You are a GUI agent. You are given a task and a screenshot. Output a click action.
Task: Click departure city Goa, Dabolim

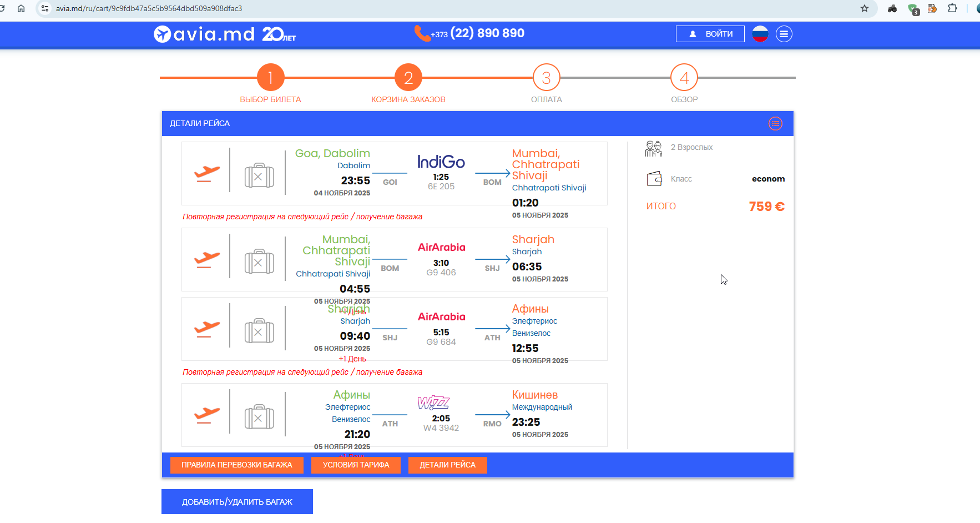pyautogui.click(x=332, y=153)
